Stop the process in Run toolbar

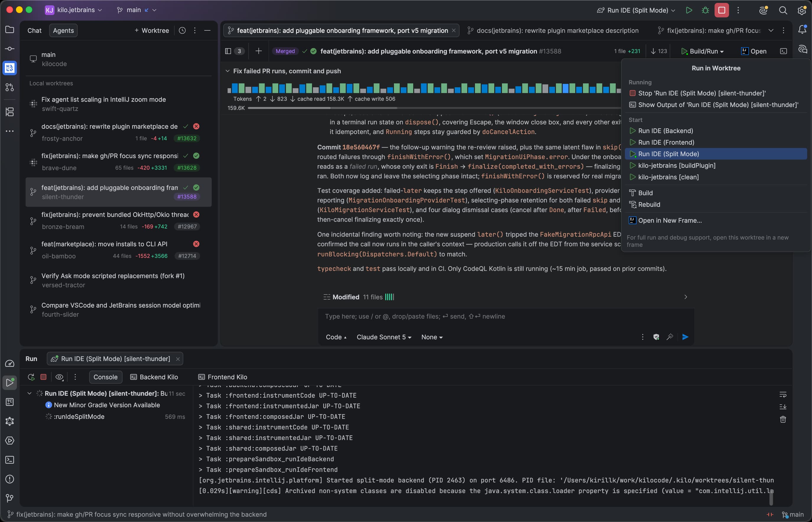[x=43, y=377]
